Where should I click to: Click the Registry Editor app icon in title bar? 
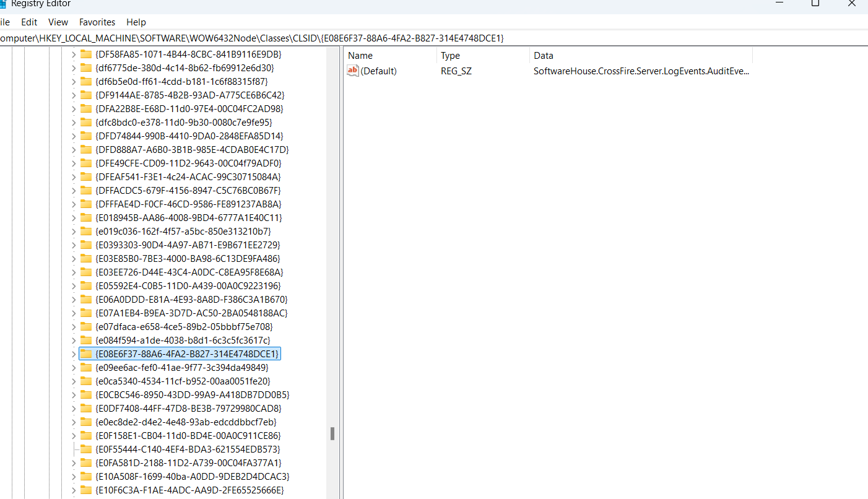2,4
